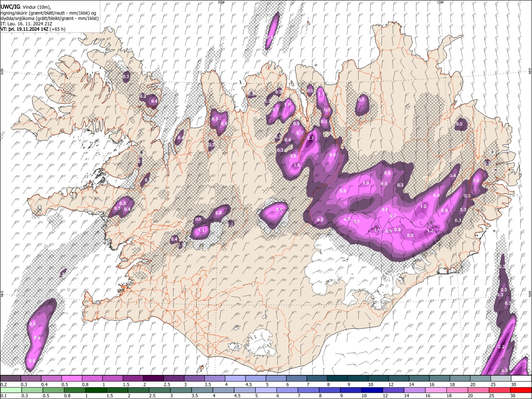The height and width of the screenshot is (399, 532).
Task: Click the top-row legend swatch between 1 and 1.5
Action: (x=113, y=379)
